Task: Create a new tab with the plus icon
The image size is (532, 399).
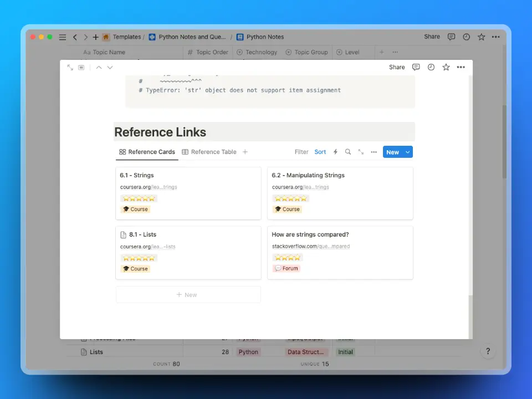Action: click(x=95, y=37)
